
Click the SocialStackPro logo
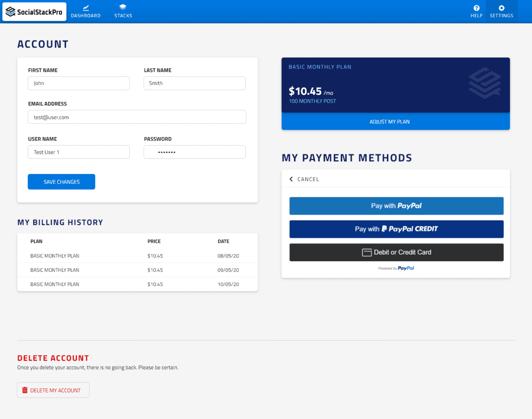34,12
